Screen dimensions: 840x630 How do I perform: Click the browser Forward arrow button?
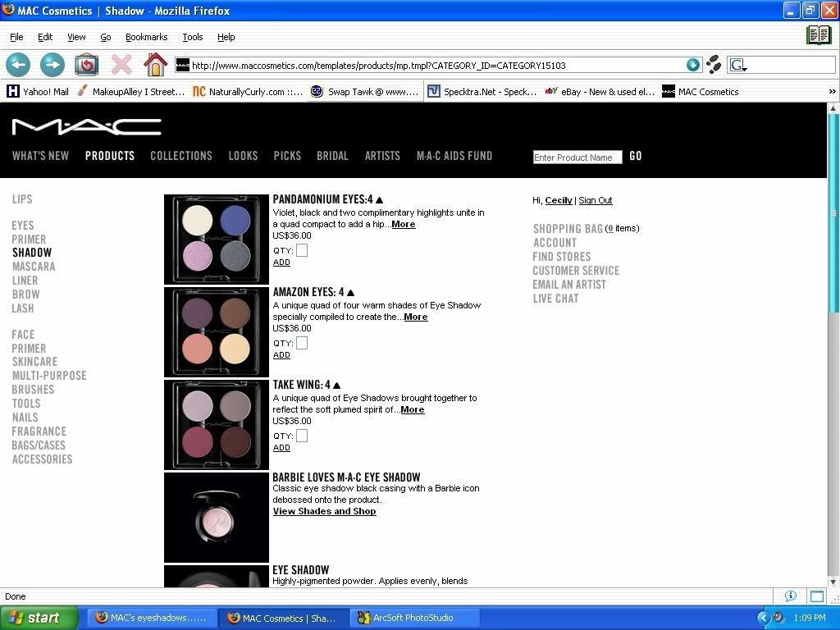point(52,65)
